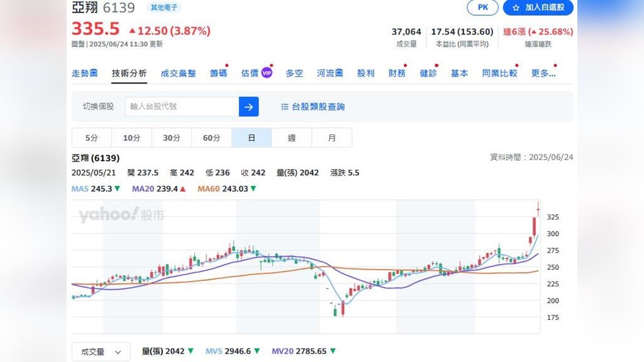Viewport: 644px width, 362px height.
Task: Open the 成交量 indicator dropdown
Action: coord(101,352)
